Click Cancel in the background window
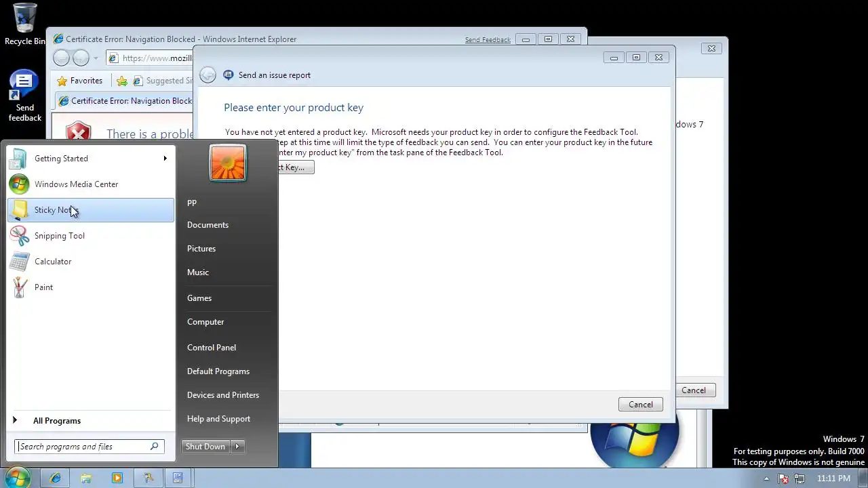The height and width of the screenshot is (488, 868). tap(694, 390)
